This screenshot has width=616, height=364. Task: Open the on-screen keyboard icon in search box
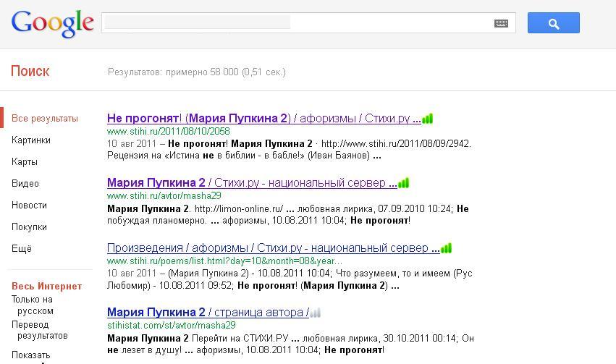[501, 23]
